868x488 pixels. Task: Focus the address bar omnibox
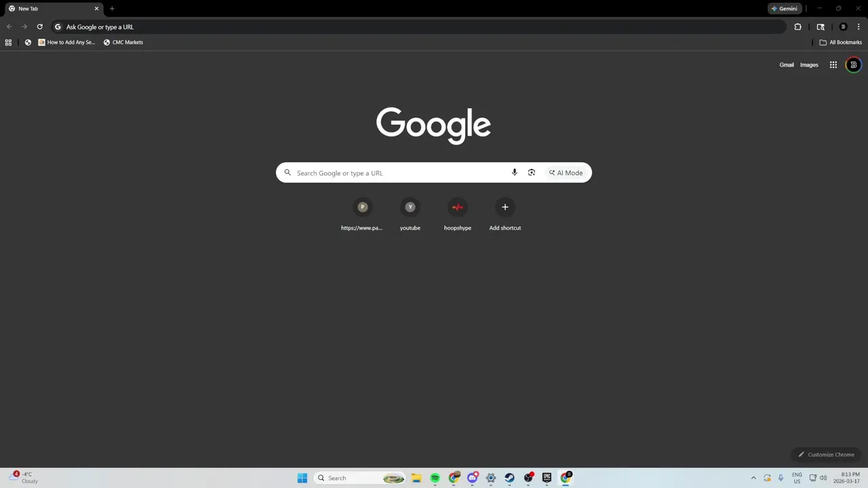click(420, 27)
